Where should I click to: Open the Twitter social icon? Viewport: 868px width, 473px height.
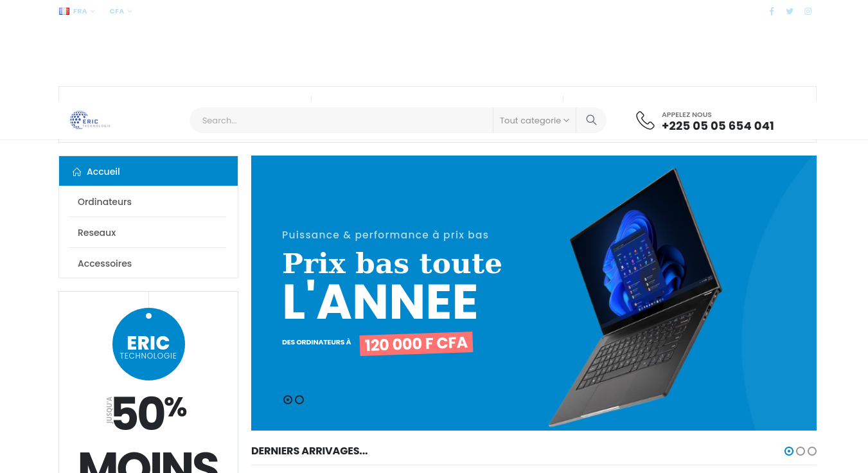pos(790,11)
